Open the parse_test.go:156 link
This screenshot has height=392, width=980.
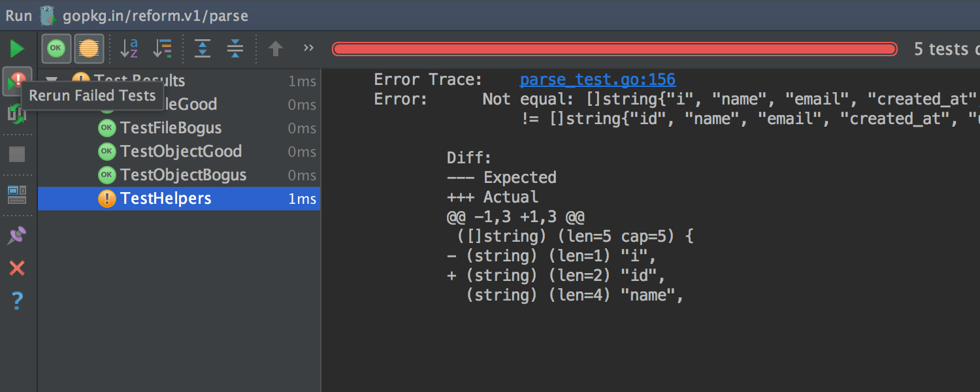[597, 80]
